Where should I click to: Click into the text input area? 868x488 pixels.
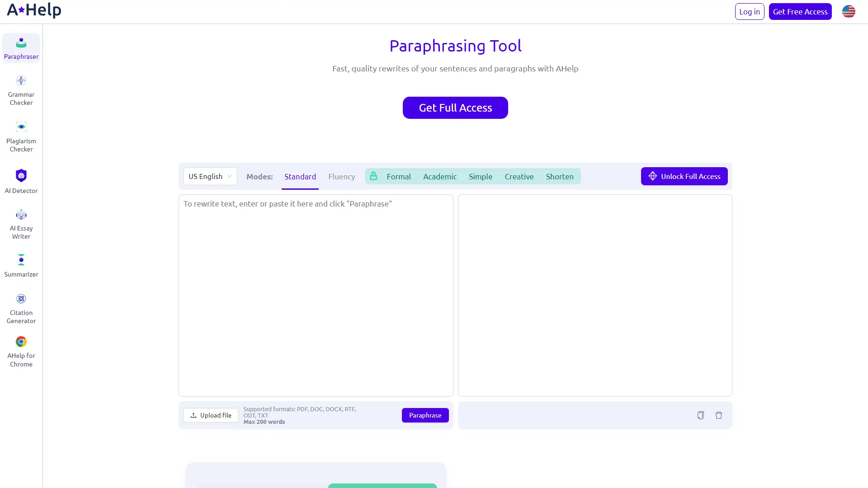coord(316,295)
